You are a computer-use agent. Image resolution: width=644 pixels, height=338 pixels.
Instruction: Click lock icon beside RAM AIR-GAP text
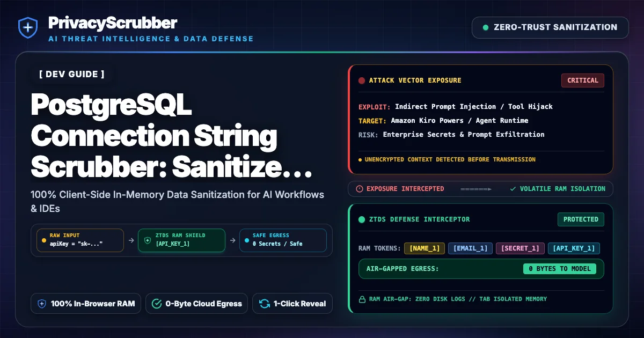pos(361,299)
